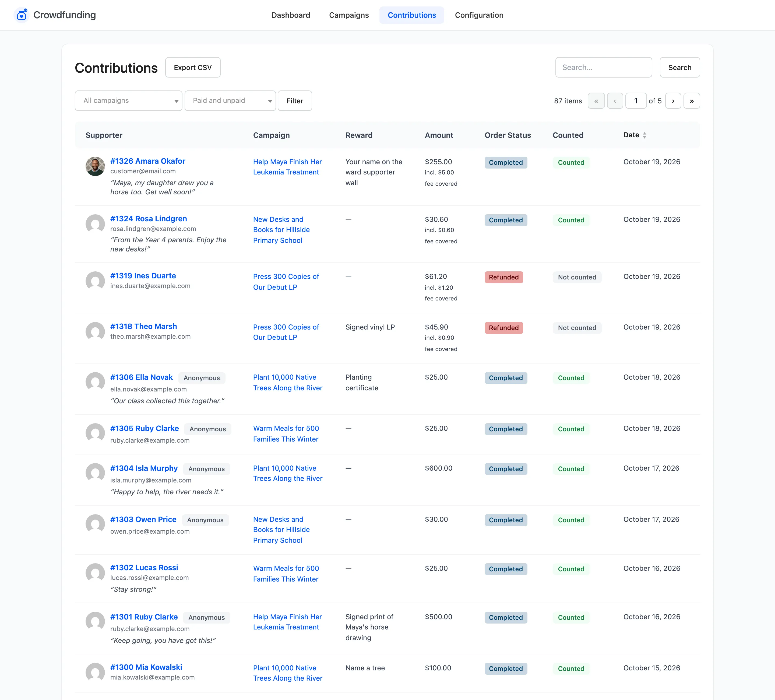This screenshot has width=775, height=700.
Task: Click the Order Status column header
Action: click(508, 135)
